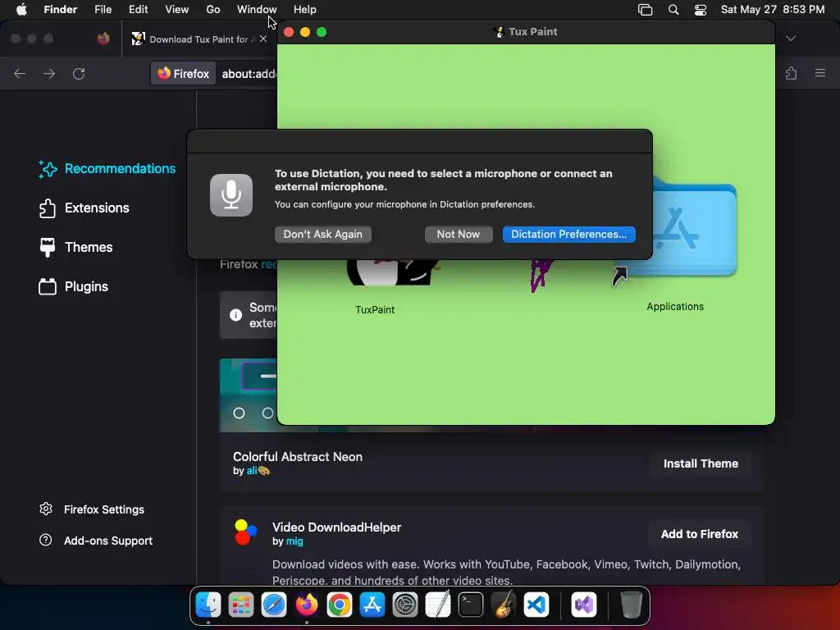Viewport: 840px width, 630px height.
Task: Open Firefox Settings link in sidebar
Action: coord(92,509)
